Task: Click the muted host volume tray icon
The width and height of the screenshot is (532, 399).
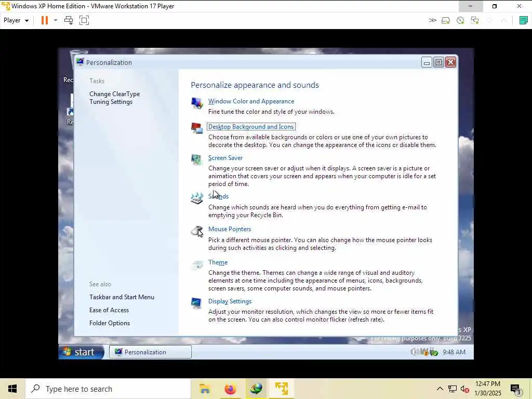Action: pos(465,389)
